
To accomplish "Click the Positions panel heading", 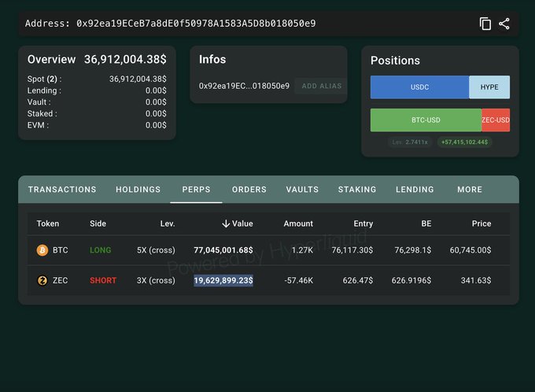I will tap(395, 61).
